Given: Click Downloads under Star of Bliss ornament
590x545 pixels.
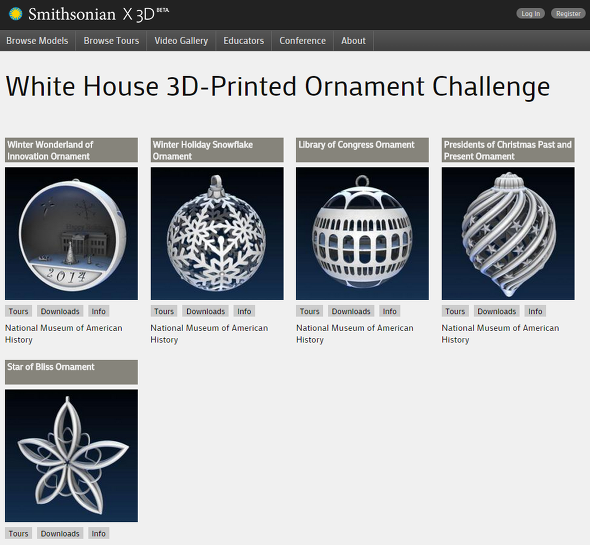Looking at the screenshot, I should point(60,533).
